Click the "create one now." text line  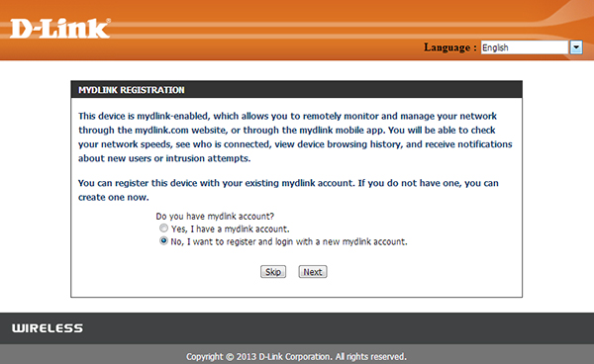tap(114, 197)
